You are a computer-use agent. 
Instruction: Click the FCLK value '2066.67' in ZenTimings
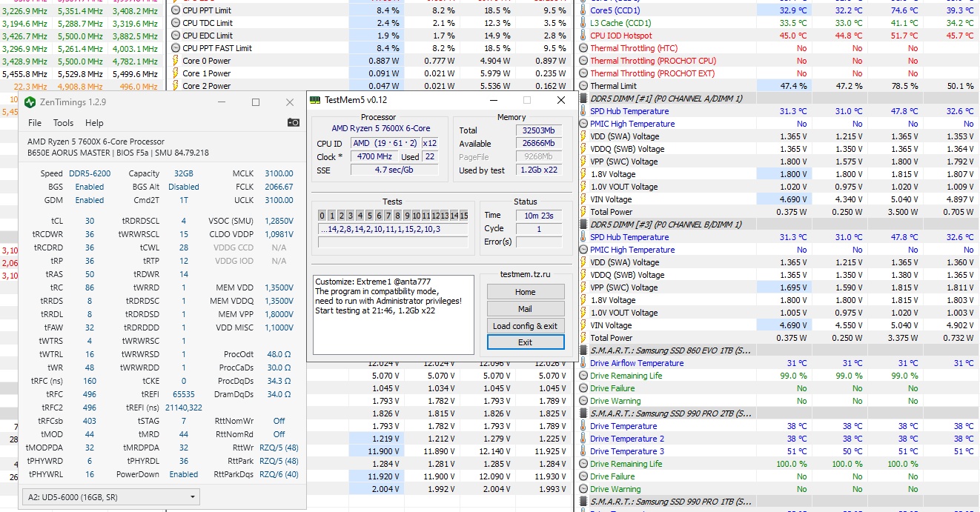pos(279,187)
